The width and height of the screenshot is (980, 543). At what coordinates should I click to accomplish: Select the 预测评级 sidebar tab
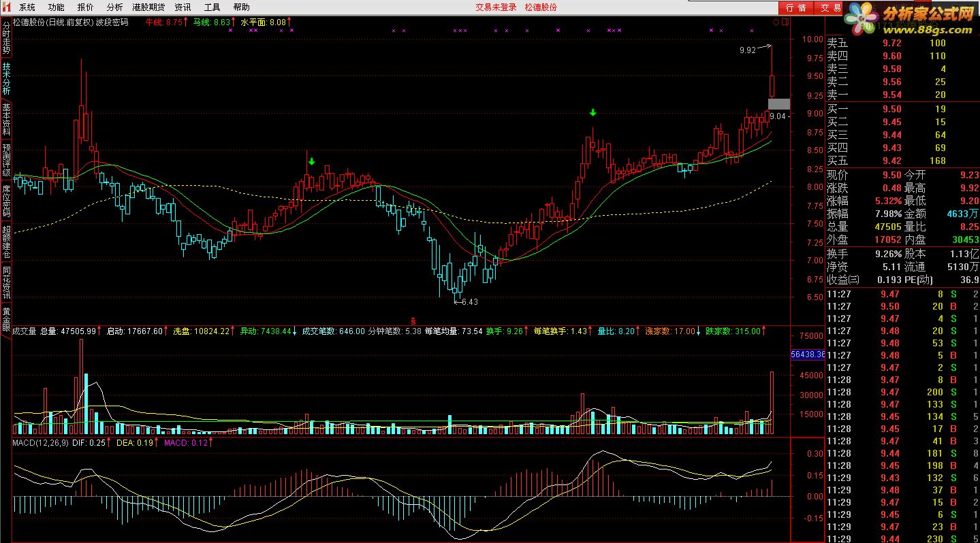tap(6, 160)
